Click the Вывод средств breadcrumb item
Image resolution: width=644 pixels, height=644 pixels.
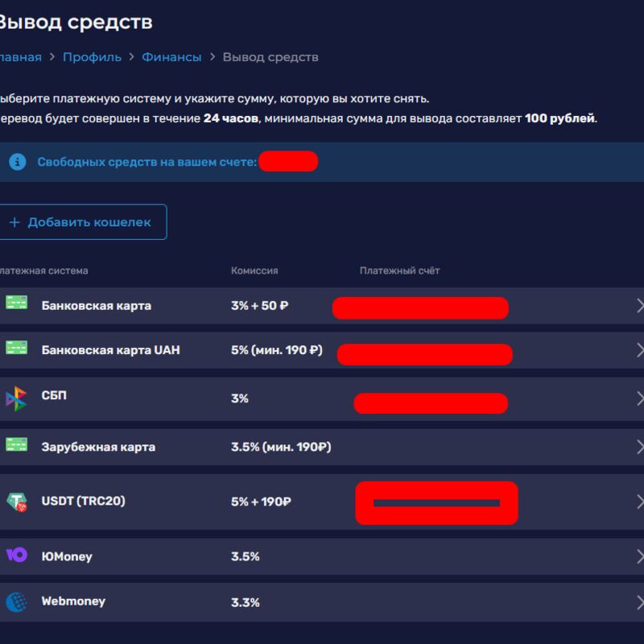click(270, 57)
